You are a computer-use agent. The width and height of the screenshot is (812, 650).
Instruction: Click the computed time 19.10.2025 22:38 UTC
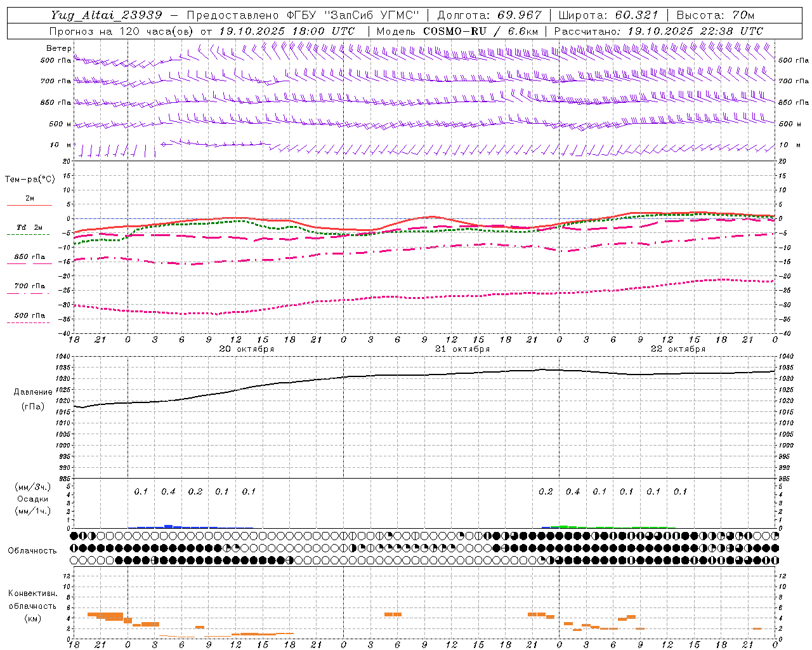(x=695, y=31)
